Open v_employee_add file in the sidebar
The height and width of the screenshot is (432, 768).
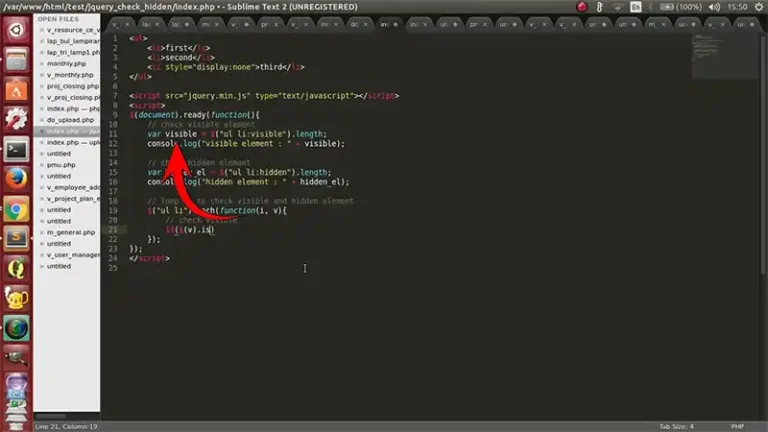[x=73, y=188]
